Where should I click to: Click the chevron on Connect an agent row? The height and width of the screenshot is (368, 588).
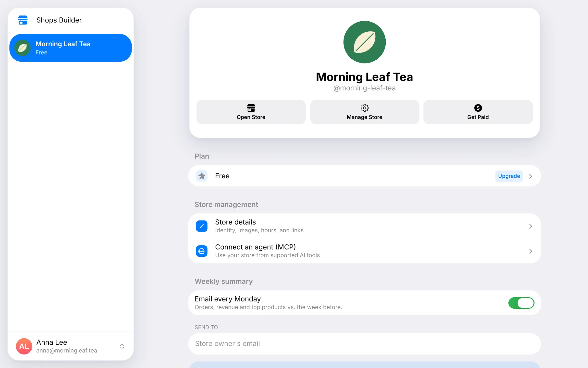coord(531,251)
